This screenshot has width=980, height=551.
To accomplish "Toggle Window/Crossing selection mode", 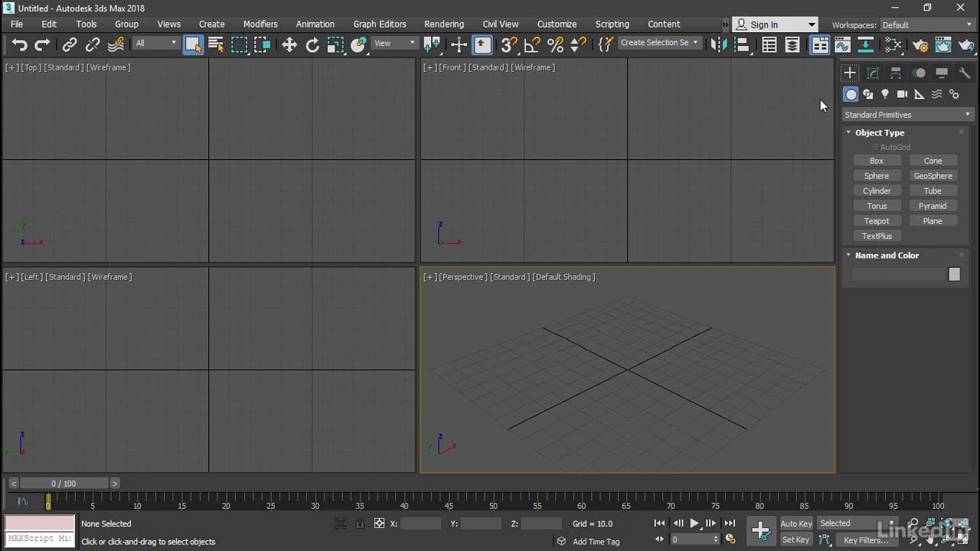I will tap(263, 45).
